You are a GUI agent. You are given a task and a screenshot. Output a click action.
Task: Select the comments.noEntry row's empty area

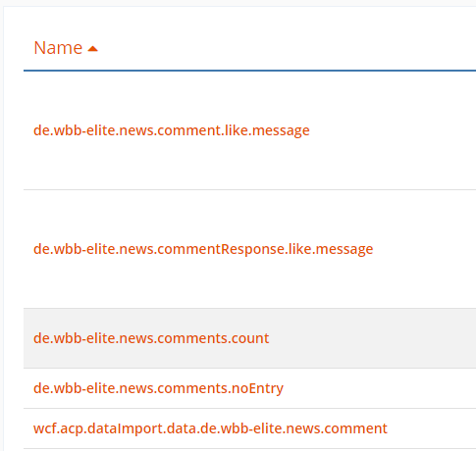point(380,388)
